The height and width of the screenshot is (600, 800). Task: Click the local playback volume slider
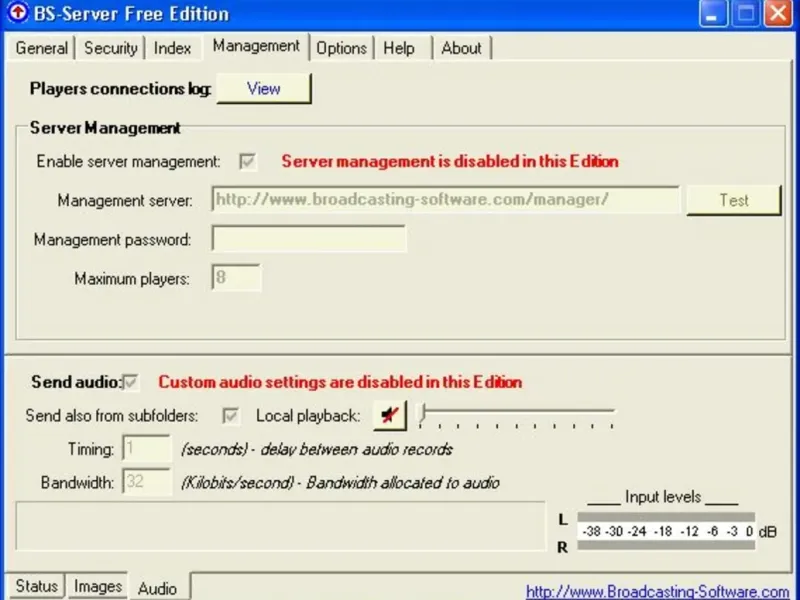(x=516, y=416)
